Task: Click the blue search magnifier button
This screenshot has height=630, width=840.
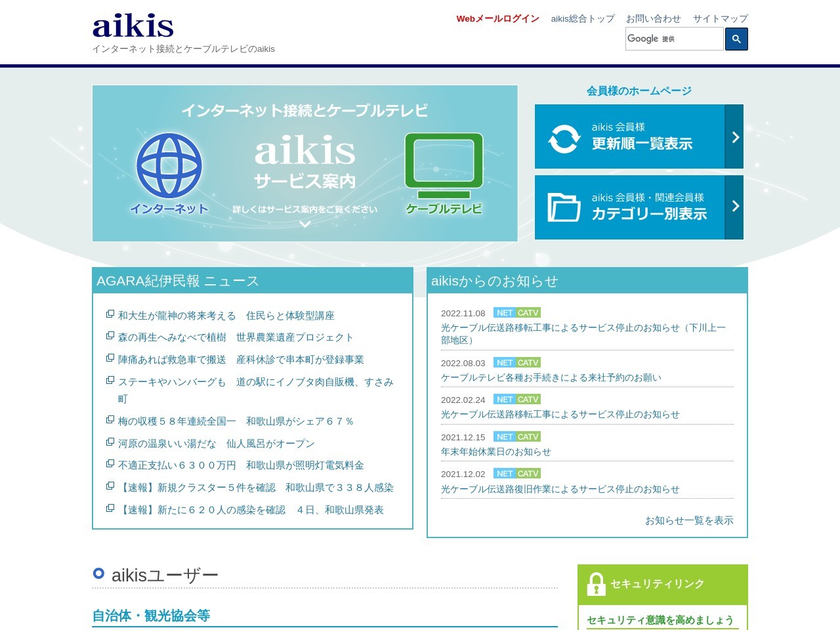Action: [x=736, y=39]
